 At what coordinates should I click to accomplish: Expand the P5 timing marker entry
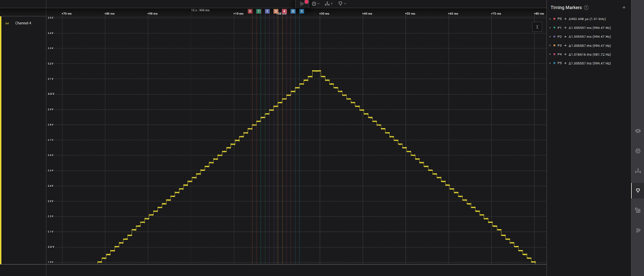pyautogui.click(x=550, y=63)
